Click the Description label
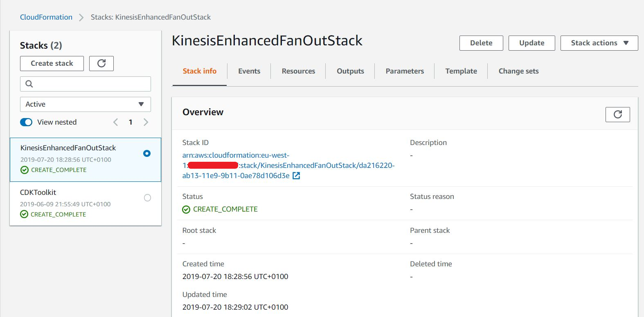 click(x=428, y=143)
